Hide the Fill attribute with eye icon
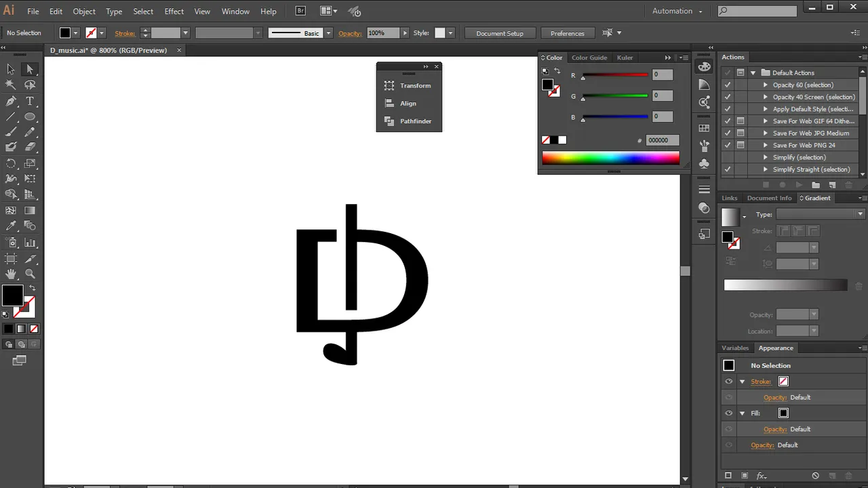The width and height of the screenshot is (868, 488). tap(729, 413)
